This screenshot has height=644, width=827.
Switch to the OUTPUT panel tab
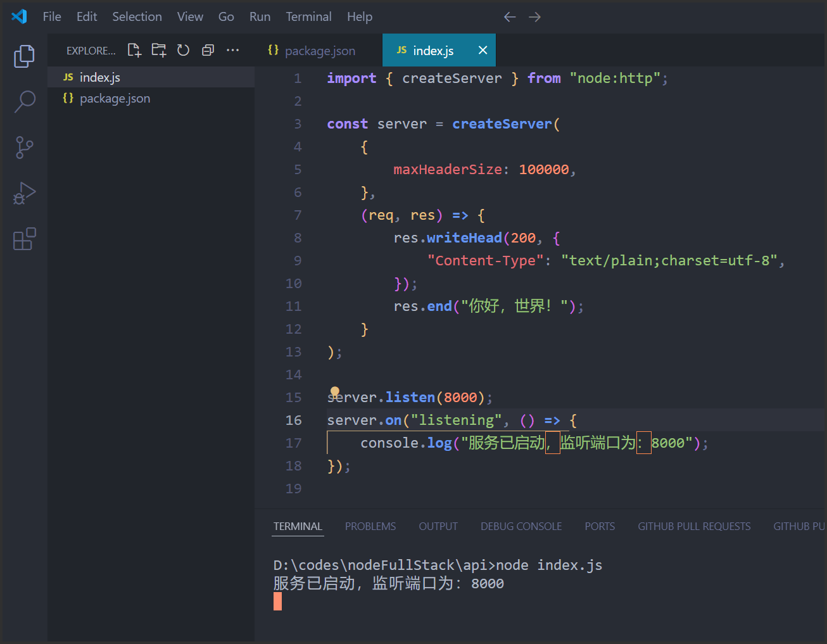tap(438, 526)
